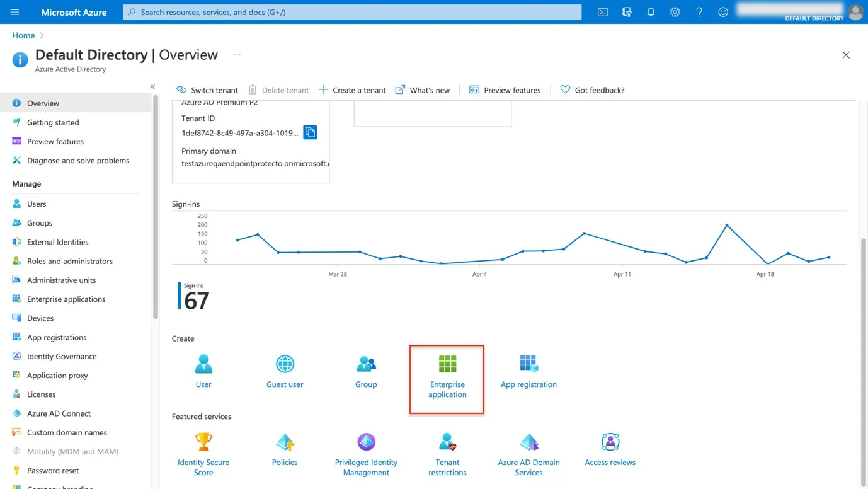Open Administrative units
The width and height of the screenshot is (868, 489).
(76, 280)
